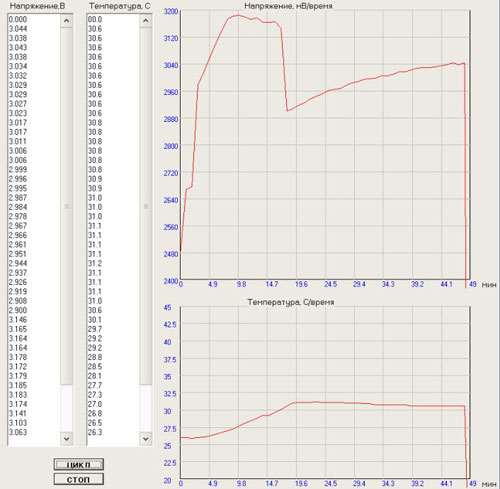Select the last temperature entry 26.3
This screenshot has height=489, width=500.
pyautogui.click(x=95, y=432)
